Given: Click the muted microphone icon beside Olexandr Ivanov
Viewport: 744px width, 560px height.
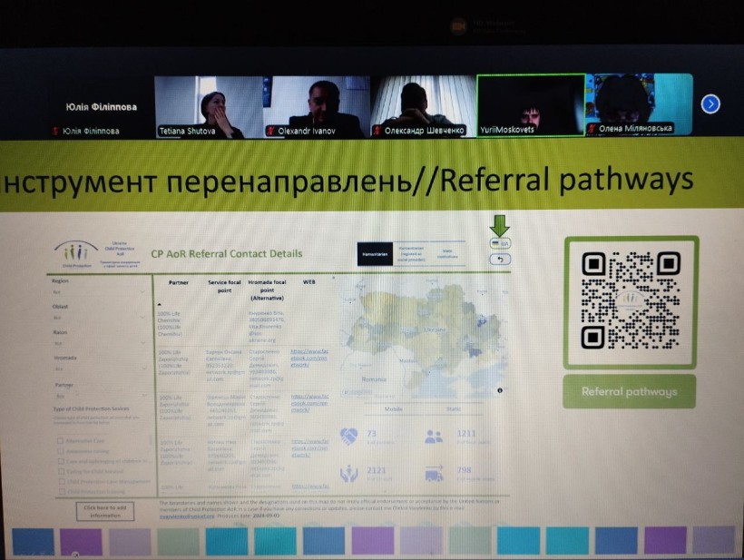Looking at the screenshot, I should (270, 131).
